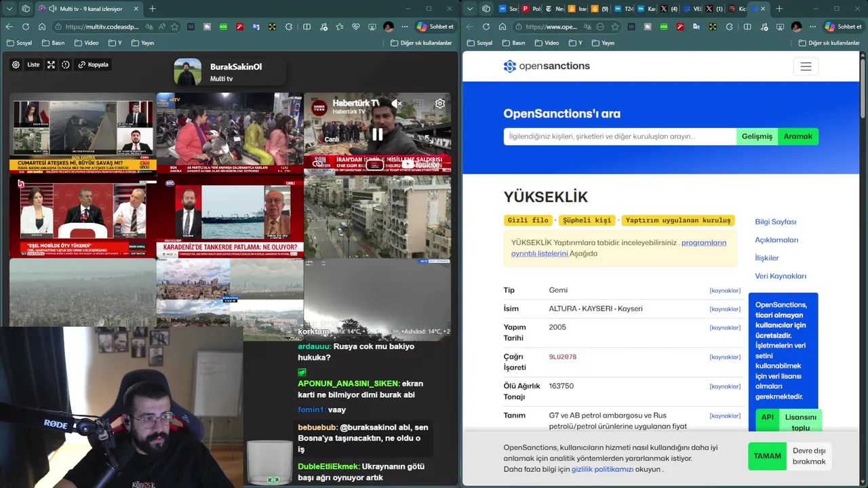This screenshot has height=488, width=868.
Task: Open the OpenSanctions hamburger menu
Action: click(806, 66)
